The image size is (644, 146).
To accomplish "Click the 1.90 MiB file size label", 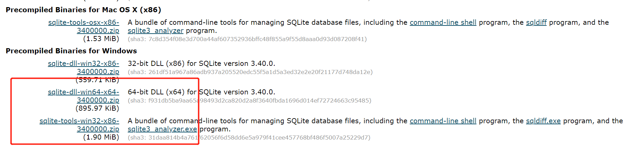I will point(101,137).
